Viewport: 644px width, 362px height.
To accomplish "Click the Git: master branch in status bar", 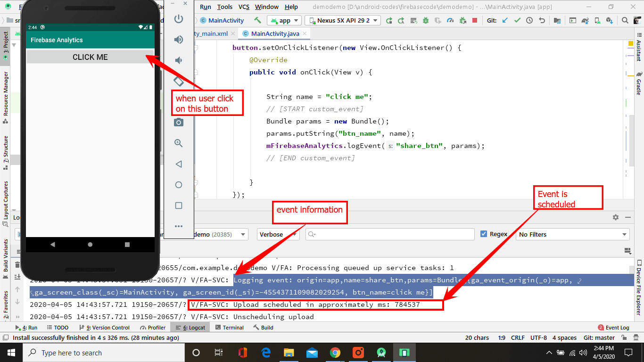I will click(599, 337).
